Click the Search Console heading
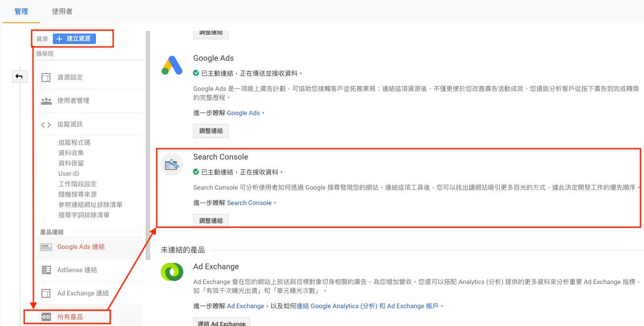 pos(220,157)
